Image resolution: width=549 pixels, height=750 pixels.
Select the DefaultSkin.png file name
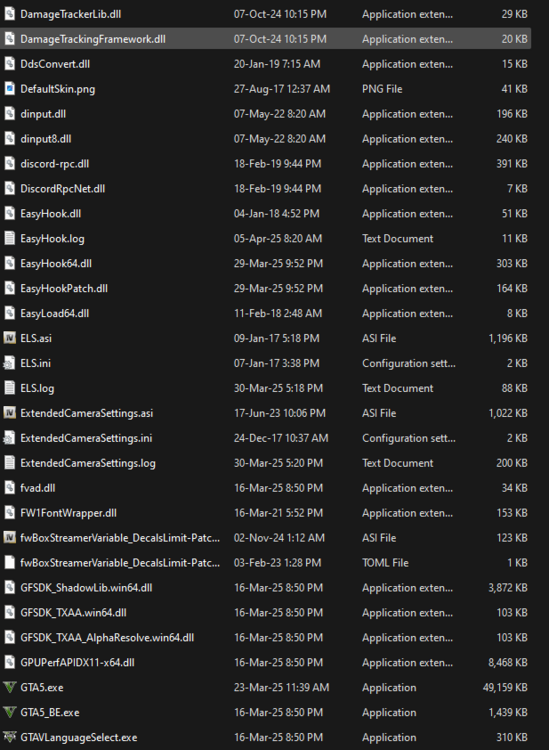click(x=57, y=89)
